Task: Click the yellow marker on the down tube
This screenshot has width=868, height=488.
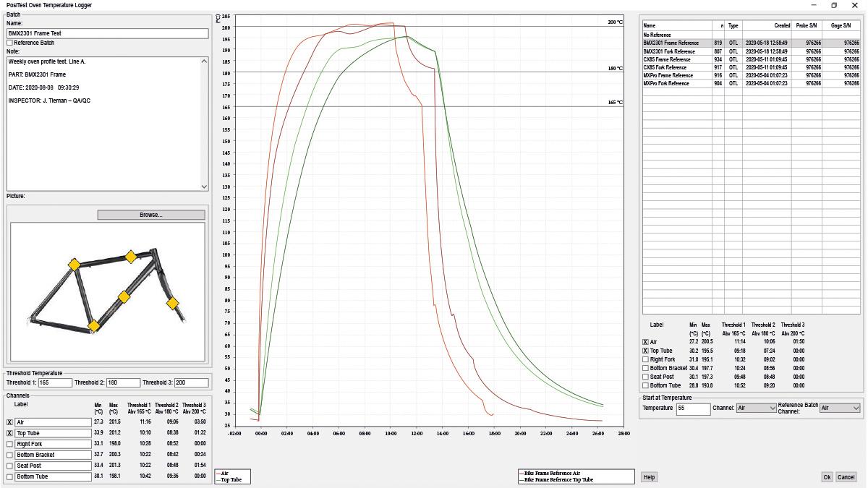Action: pyautogui.click(x=124, y=297)
